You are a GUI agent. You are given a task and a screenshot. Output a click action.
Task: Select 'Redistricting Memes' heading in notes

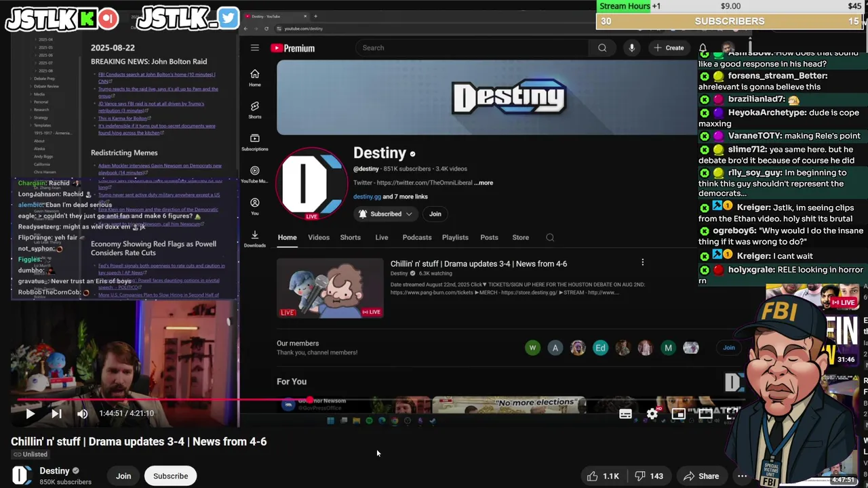[124, 152]
